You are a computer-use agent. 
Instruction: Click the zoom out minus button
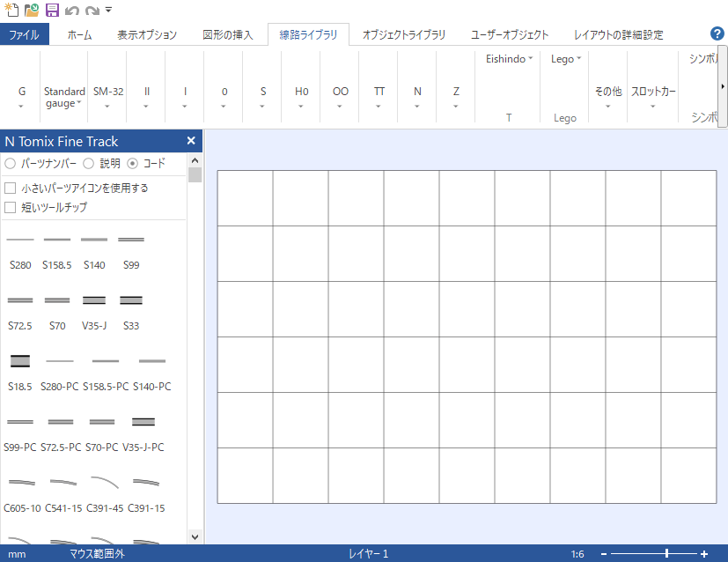point(604,554)
